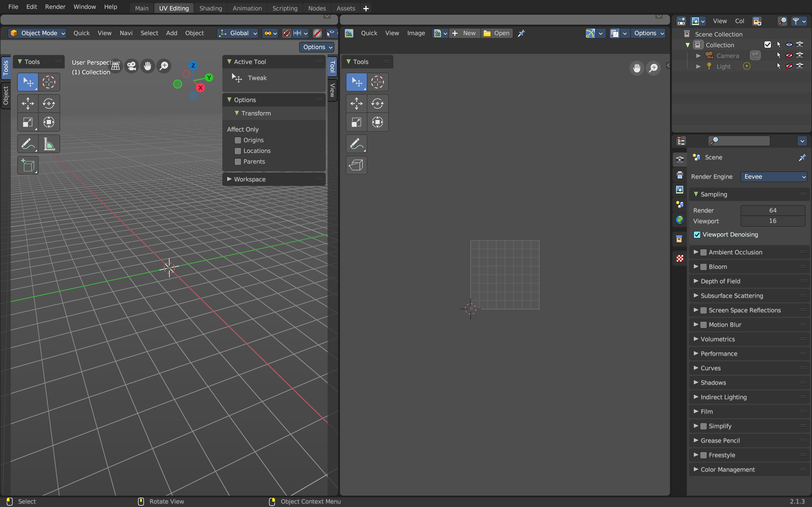Create a new image with the New button

tap(465, 33)
